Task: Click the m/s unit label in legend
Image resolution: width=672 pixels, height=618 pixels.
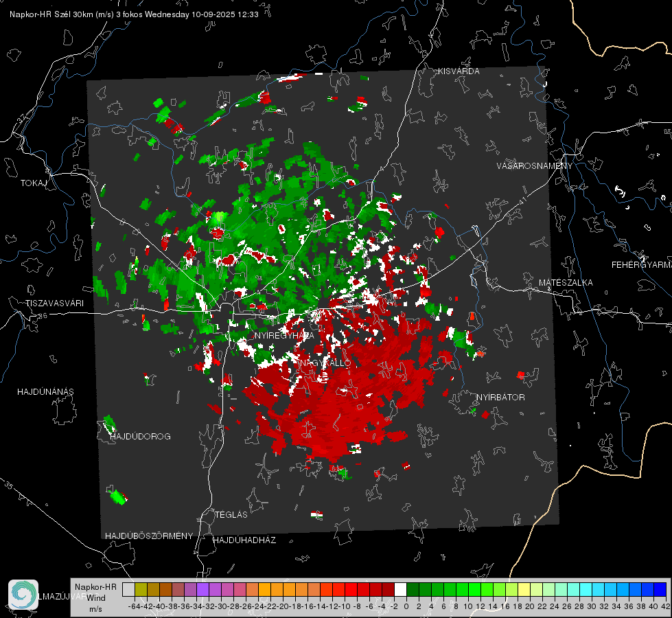Action: click(x=96, y=609)
